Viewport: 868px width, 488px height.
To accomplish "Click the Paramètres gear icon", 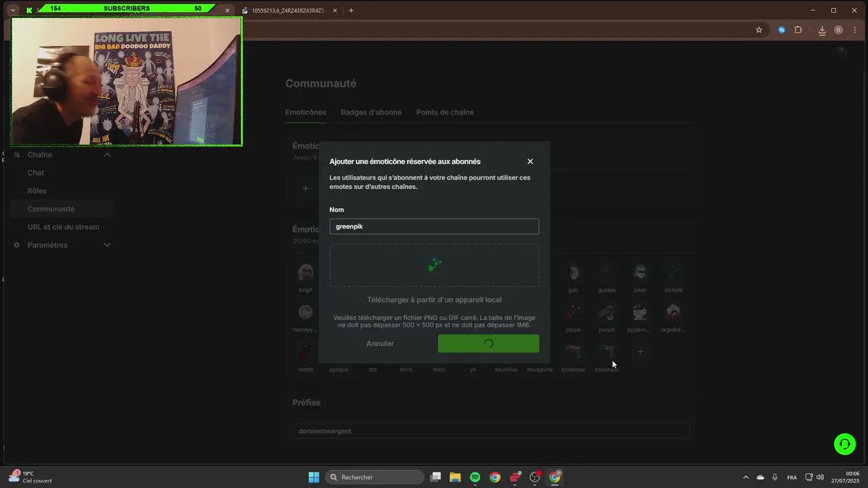I will click(17, 245).
